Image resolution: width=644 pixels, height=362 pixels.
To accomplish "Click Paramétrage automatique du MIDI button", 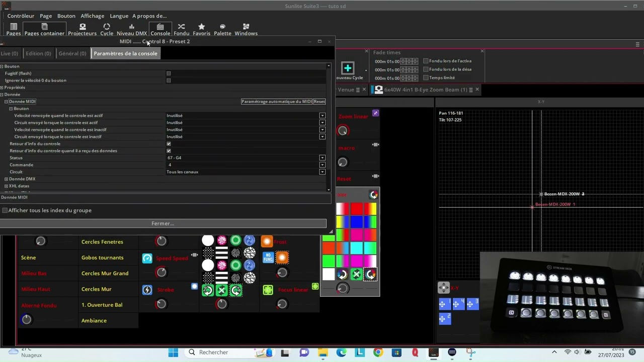I will tap(276, 102).
